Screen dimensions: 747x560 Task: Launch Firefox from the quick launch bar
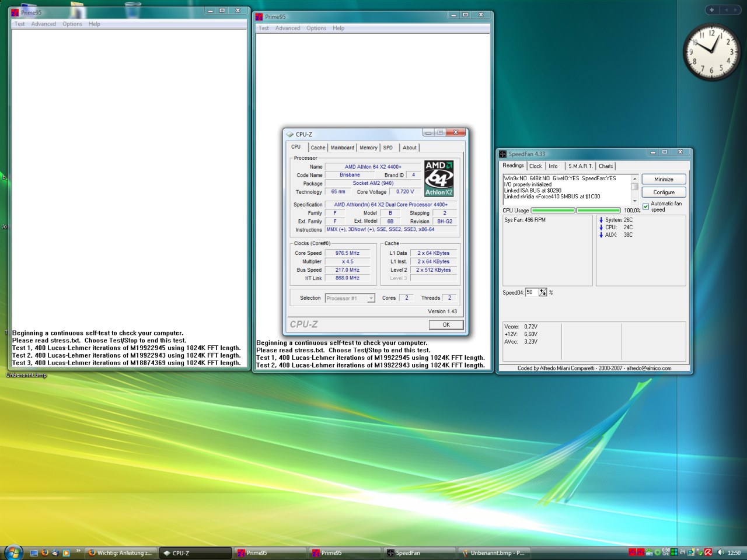45,552
